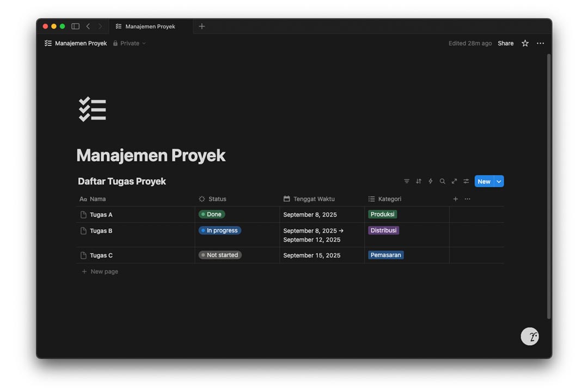Click the Daftar Tugas Proyek database title
The width and height of the screenshot is (588, 392).
point(122,181)
